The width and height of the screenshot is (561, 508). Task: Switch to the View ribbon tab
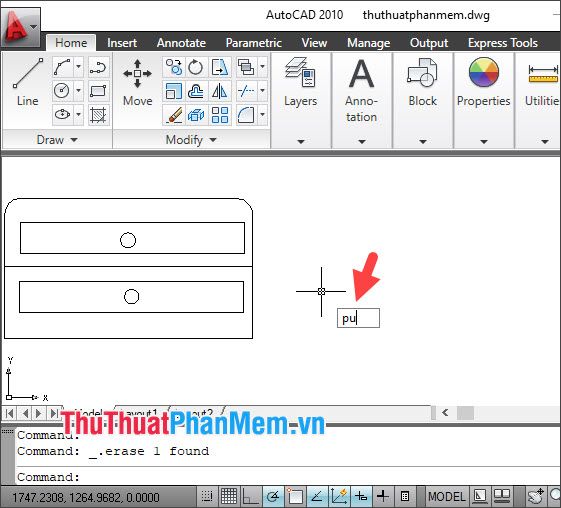314,43
